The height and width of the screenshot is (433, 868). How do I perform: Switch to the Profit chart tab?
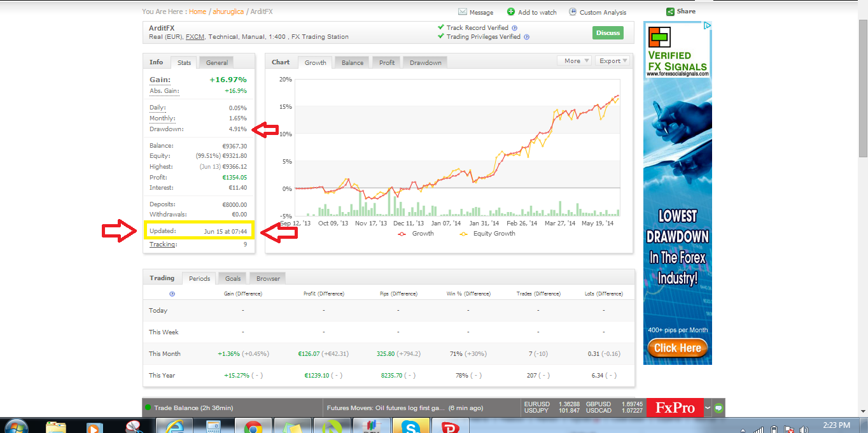tap(386, 62)
